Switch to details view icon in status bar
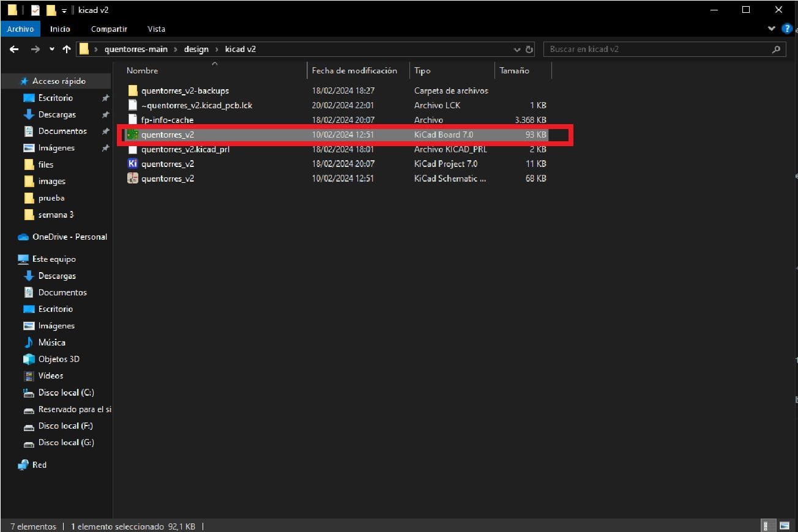798x532 pixels. click(x=765, y=526)
